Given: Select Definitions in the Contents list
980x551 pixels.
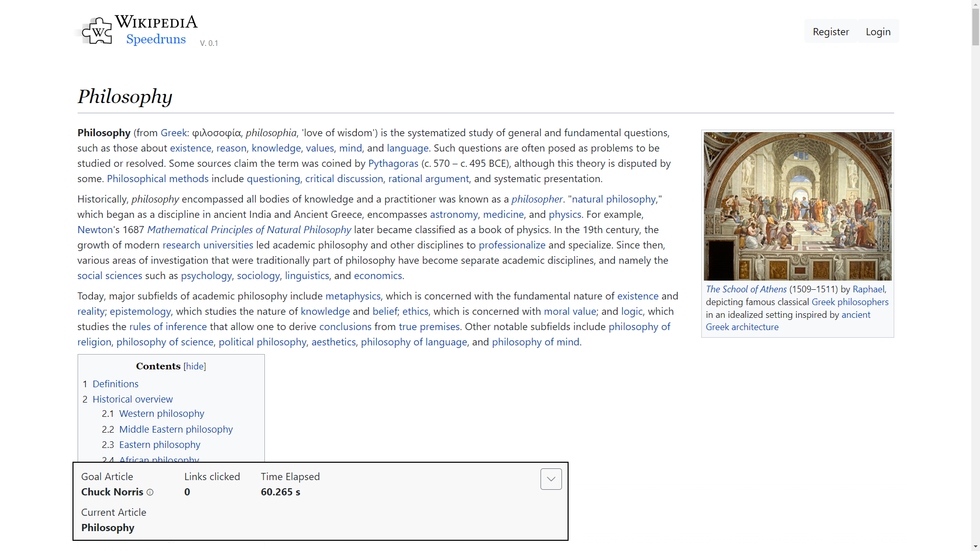Looking at the screenshot, I should tap(115, 384).
